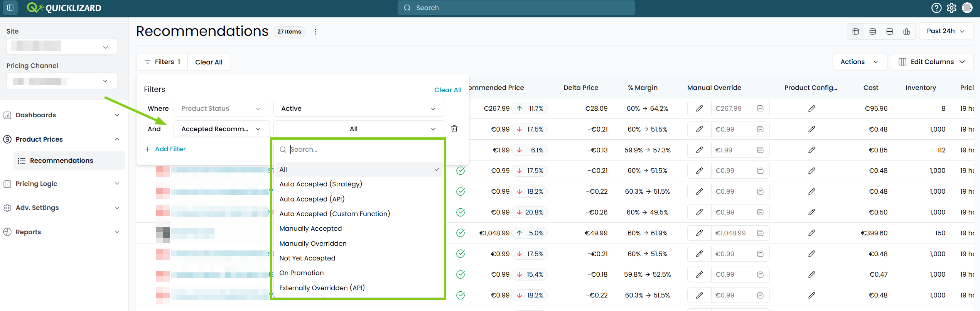Delete the Accepted Recommendation filter with trash icon
This screenshot has width=980, height=311.
(454, 129)
